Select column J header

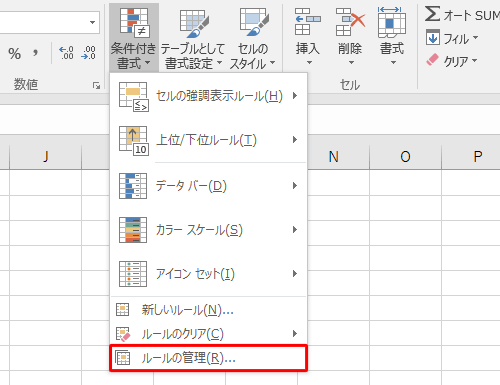pyautogui.click(x=46, y=157)
